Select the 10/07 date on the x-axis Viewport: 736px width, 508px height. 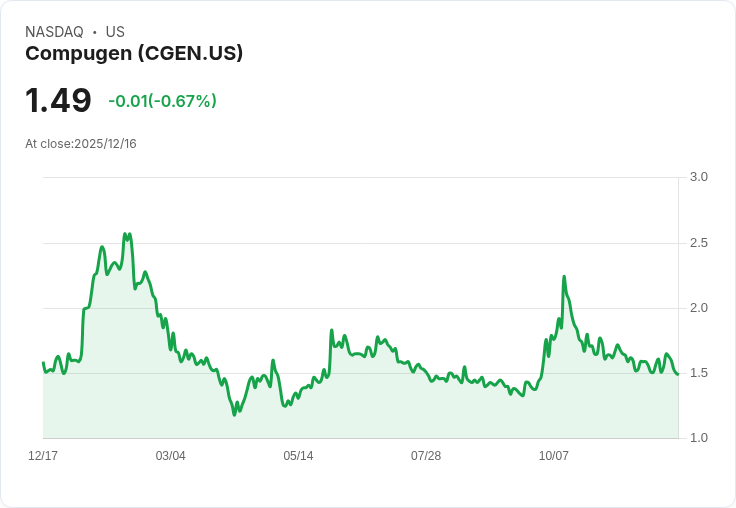pos(553,456)
